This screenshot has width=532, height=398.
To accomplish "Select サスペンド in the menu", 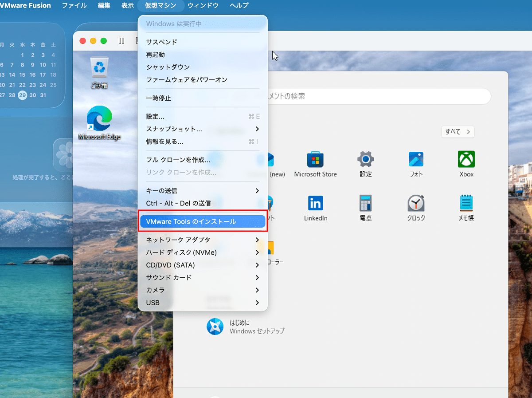I will [x=203, y=42].
